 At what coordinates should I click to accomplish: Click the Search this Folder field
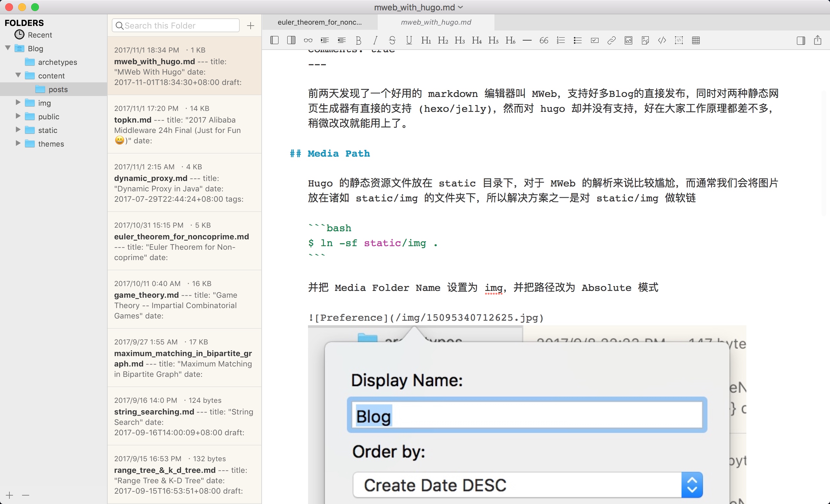pyautogui.click(x=179, y=26)
